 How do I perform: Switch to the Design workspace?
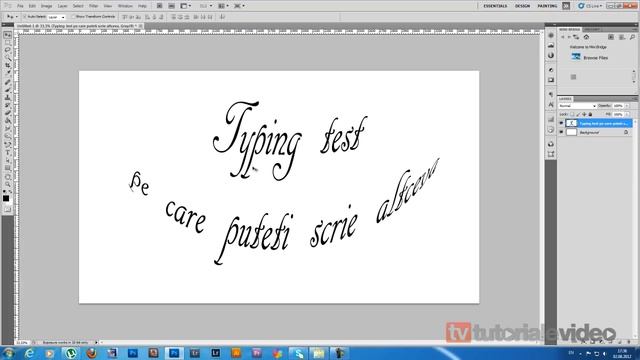[x=522, y=6]
